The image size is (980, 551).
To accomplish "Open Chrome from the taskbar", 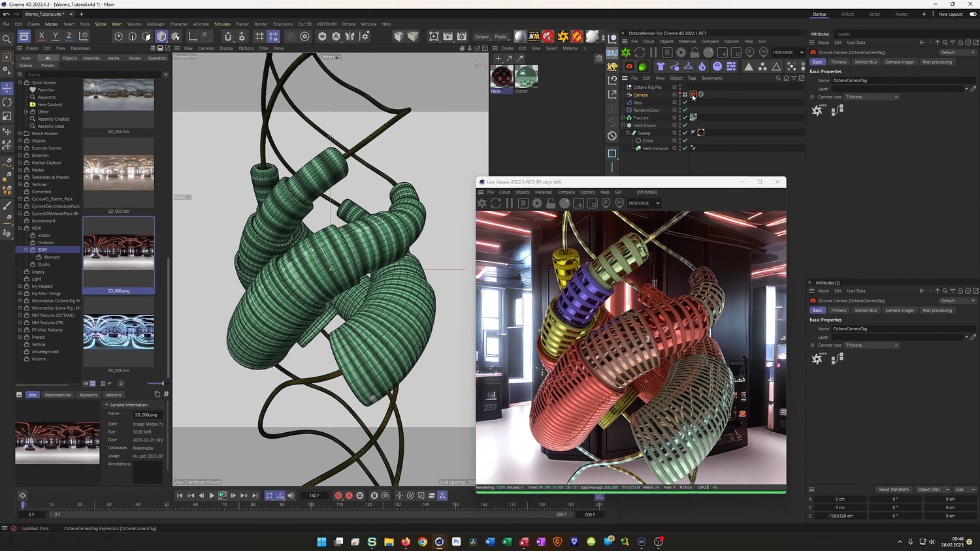I will 423,541.
